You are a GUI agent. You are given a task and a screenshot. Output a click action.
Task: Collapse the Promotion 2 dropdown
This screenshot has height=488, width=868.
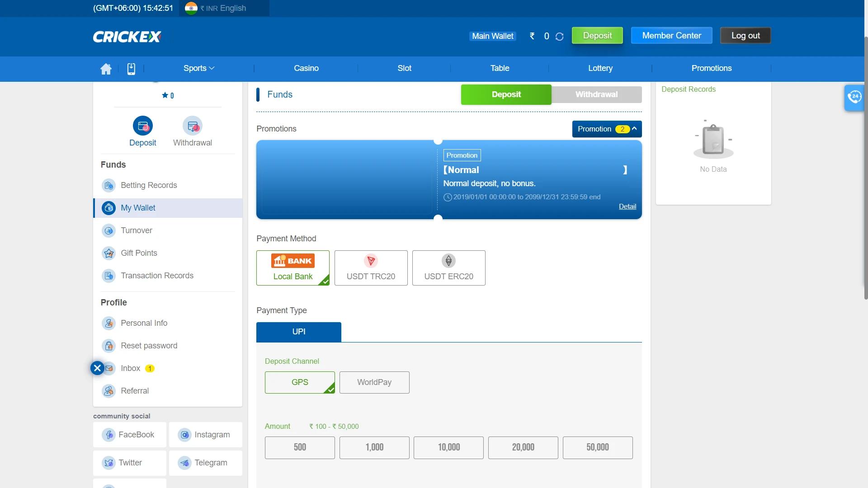pos(607,129)
